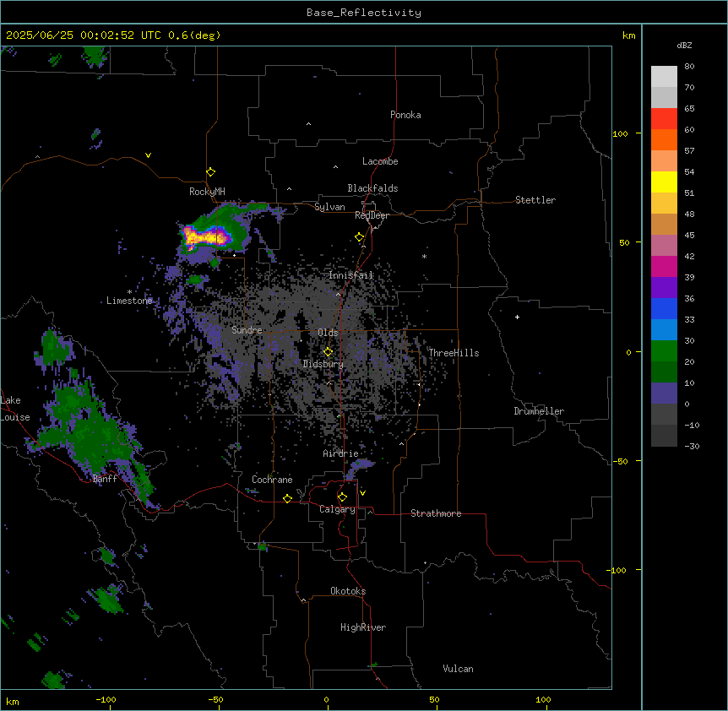The height and width of the screenshot is (711, 728).
Task: Click the Lake Louise label
Action: point(15,409)
